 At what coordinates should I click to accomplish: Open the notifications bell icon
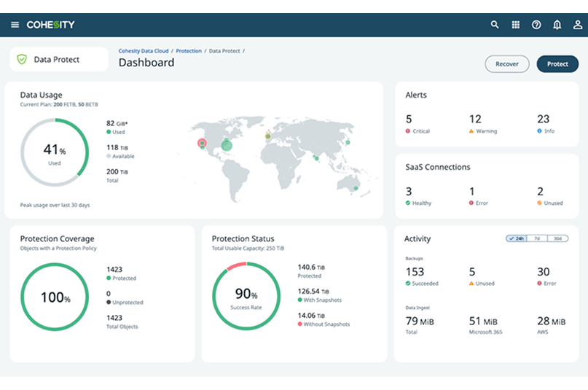point(557,25)
